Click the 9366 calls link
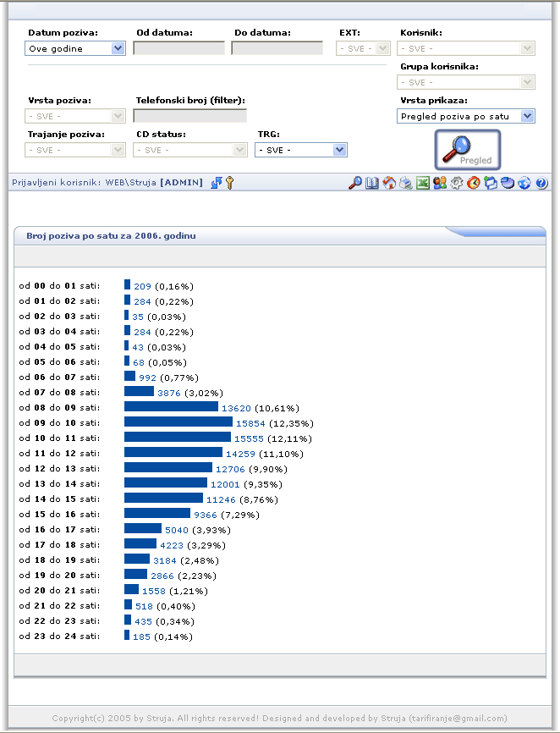 206,515
